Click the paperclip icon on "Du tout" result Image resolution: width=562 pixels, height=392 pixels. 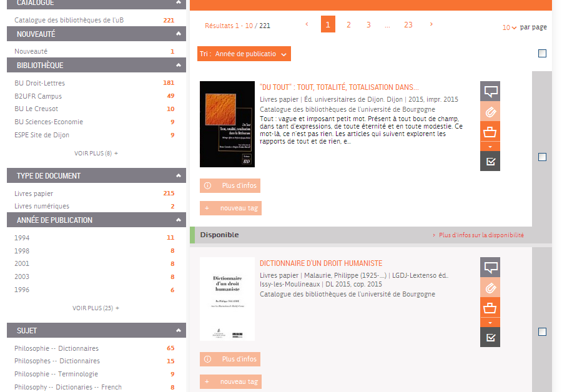point(490,111)
